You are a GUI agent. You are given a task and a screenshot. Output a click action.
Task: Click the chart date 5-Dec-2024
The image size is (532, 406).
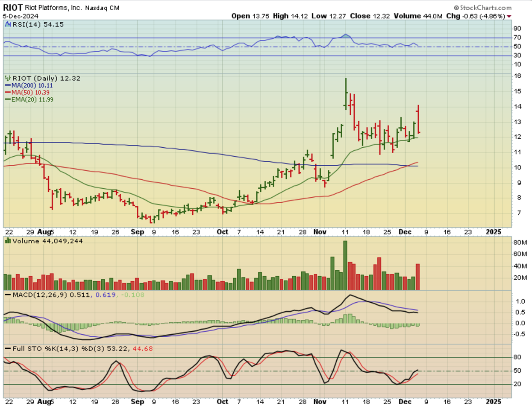pos(20,16)
